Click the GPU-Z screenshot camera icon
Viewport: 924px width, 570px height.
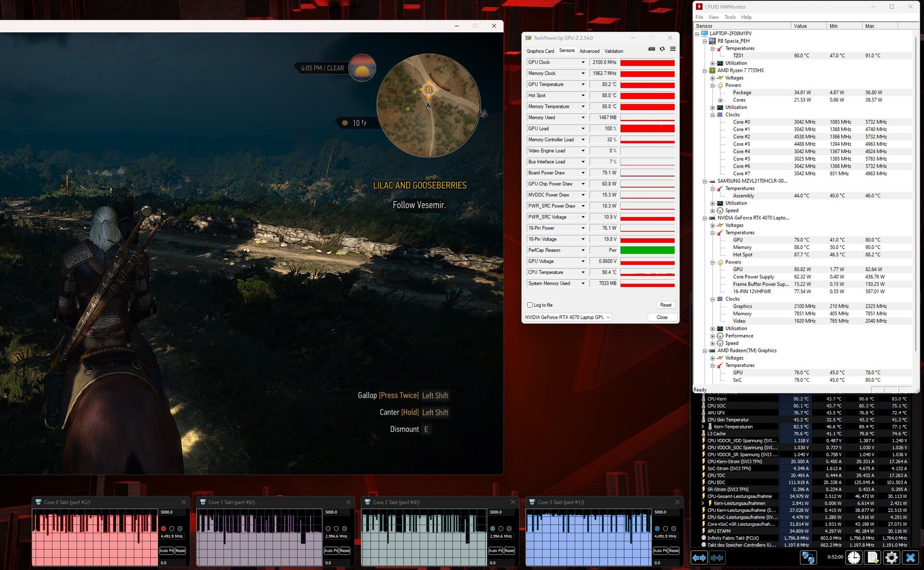[652, 49]
